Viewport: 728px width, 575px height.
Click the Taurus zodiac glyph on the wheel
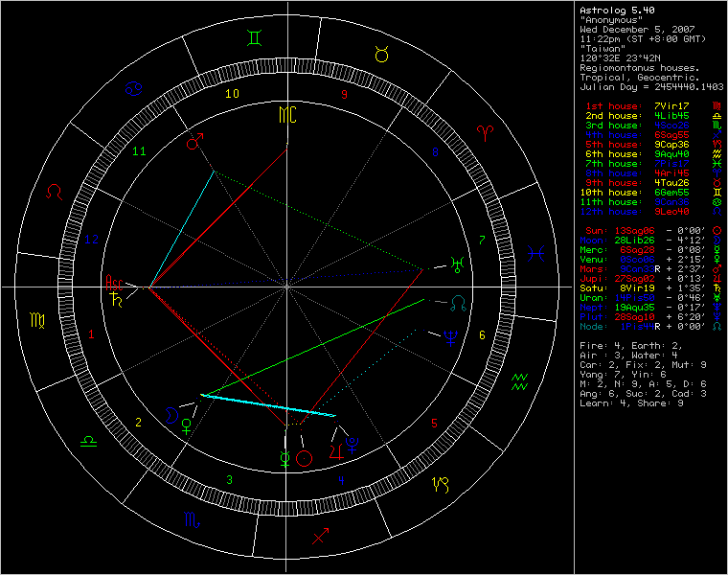pos(381,55)
